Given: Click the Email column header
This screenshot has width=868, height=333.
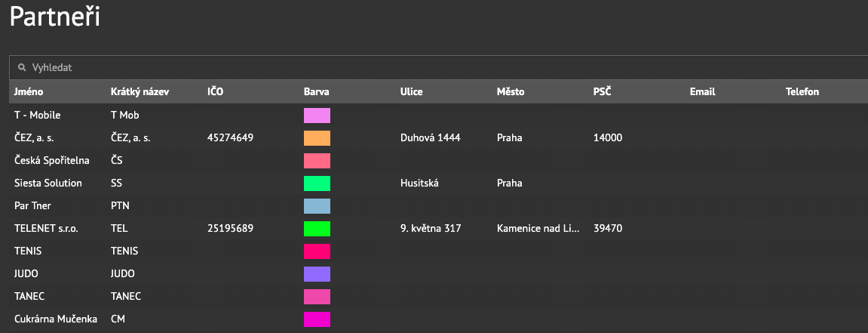Looking at the screenshot, I should (703, 92).
